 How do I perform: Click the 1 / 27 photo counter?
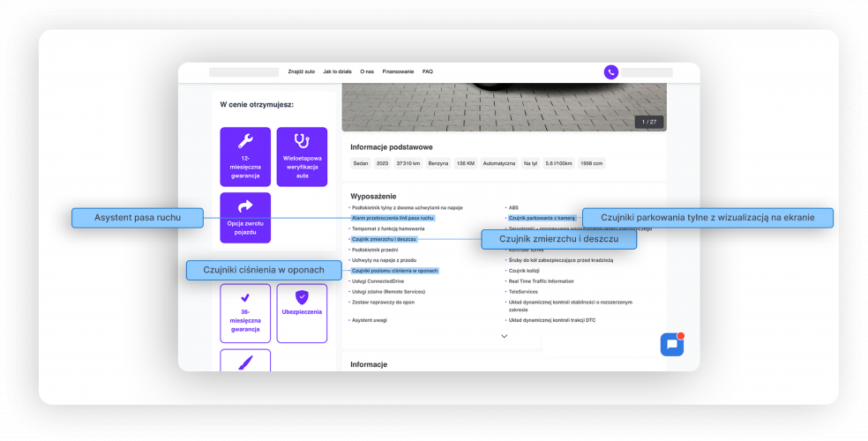(648, 122)
